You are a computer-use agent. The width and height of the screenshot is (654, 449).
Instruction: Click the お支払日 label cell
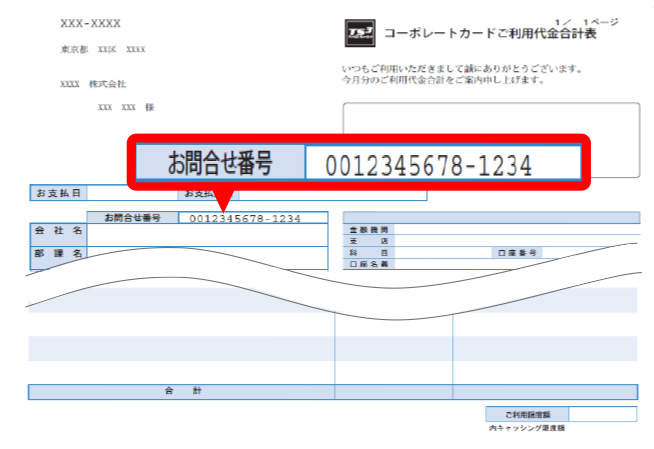(59, 193)
